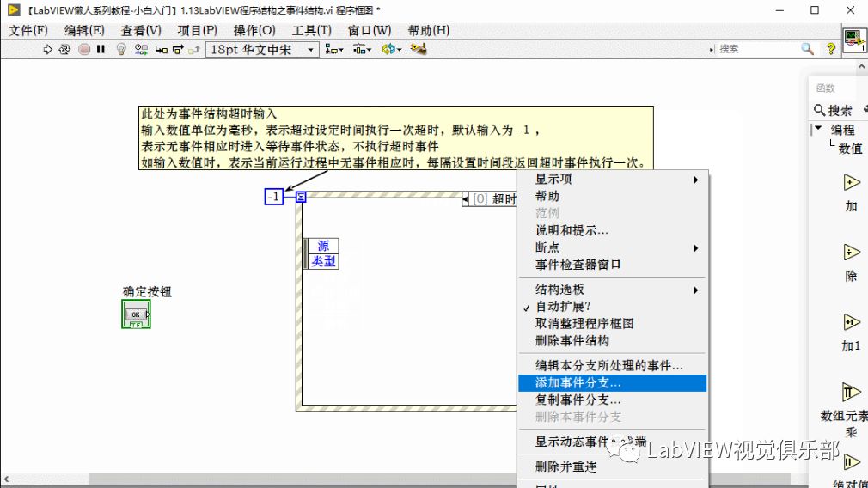Select 取消整理程序框图
The image size is (868, 488).
pyautogui.click(x=613, y=324)
